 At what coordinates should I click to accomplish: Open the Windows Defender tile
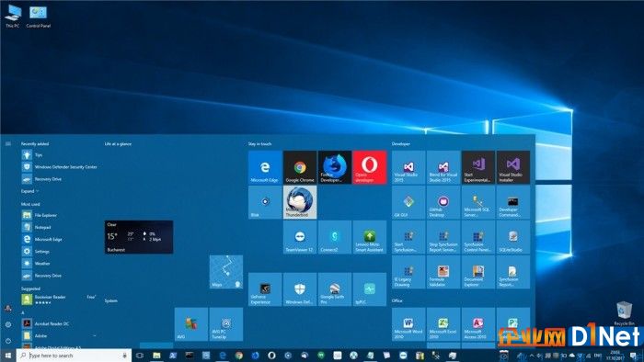coord(300,289)
